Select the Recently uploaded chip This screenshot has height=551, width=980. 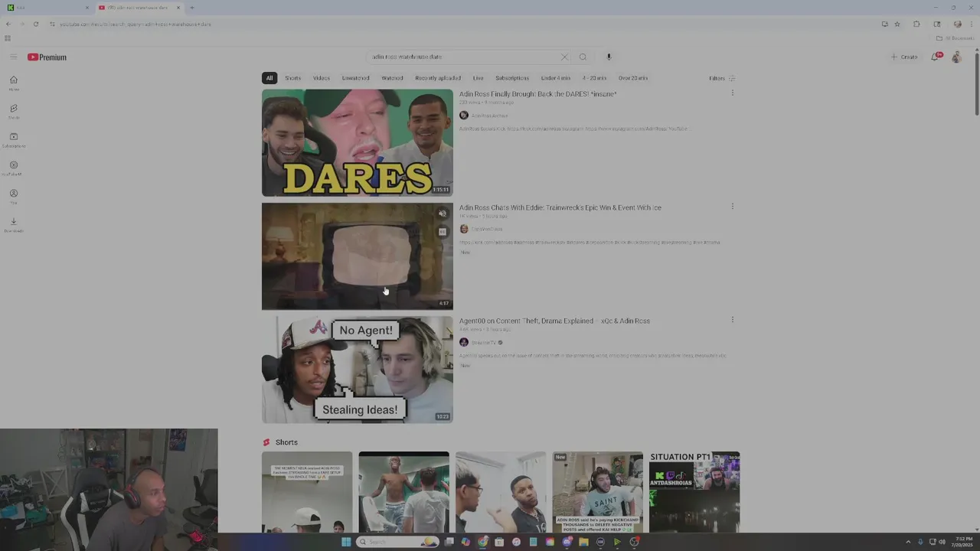(x=438, y=78)
